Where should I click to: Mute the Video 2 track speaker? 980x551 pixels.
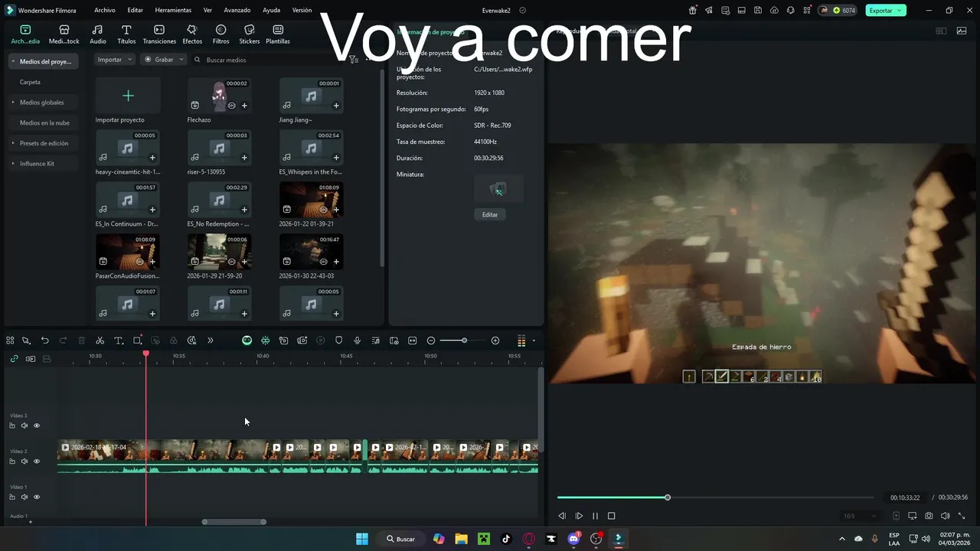(x=24, y=461)
